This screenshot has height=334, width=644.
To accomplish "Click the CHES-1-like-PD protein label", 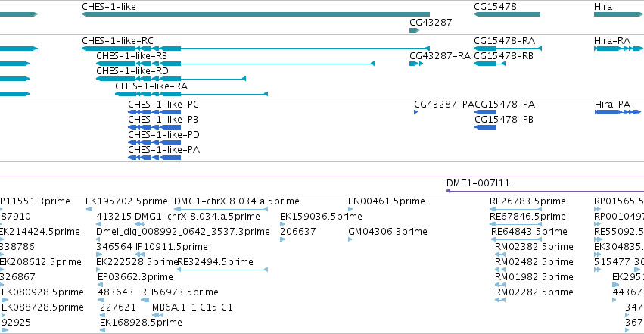I will 163,135.
